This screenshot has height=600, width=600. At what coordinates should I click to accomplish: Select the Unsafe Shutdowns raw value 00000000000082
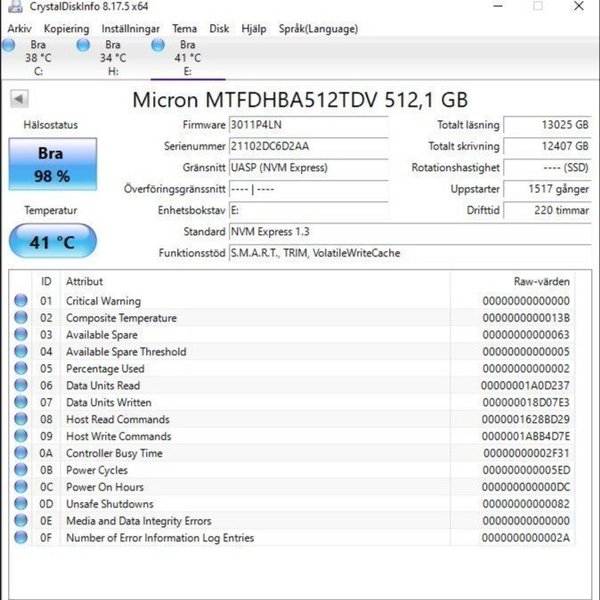[x=526, y=504]
